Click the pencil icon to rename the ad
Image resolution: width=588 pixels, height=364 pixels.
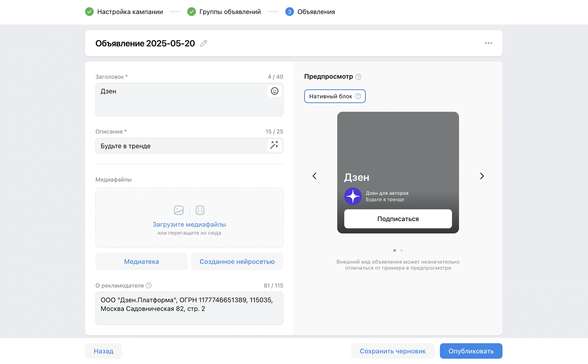(204, 43)
